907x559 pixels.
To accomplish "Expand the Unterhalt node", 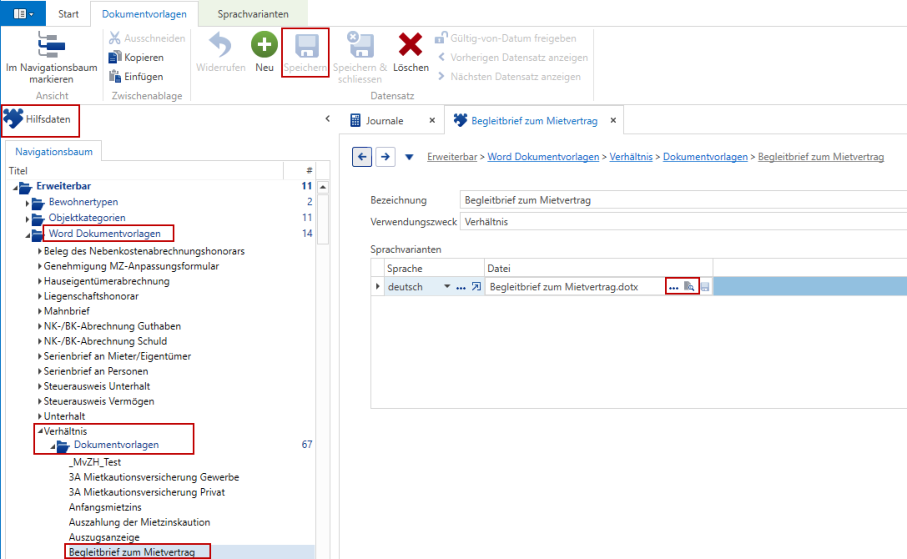I will coord(39,416).
